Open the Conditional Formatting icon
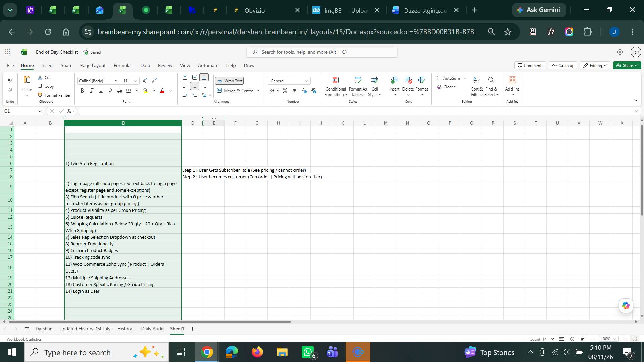 click(335, 80)
